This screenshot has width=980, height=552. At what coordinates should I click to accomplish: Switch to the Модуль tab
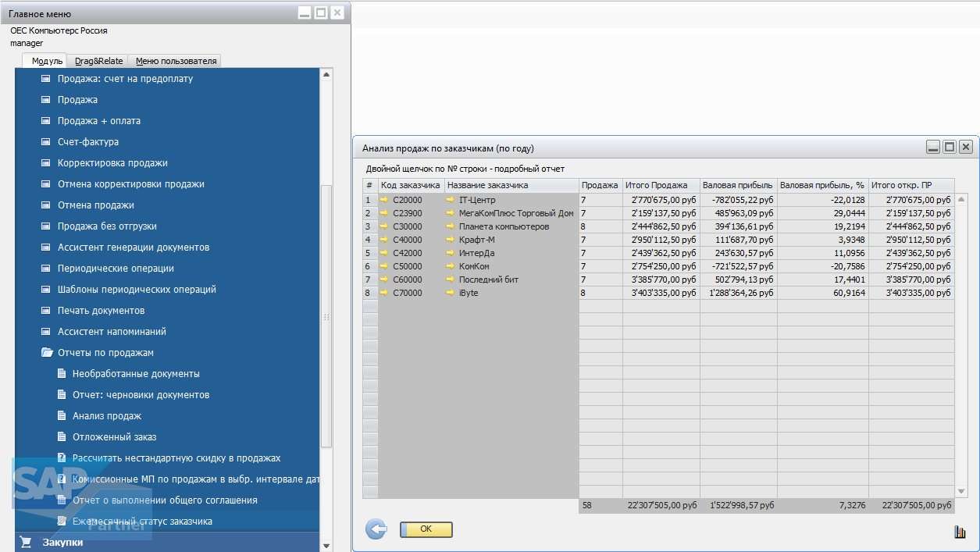[47, 61]
